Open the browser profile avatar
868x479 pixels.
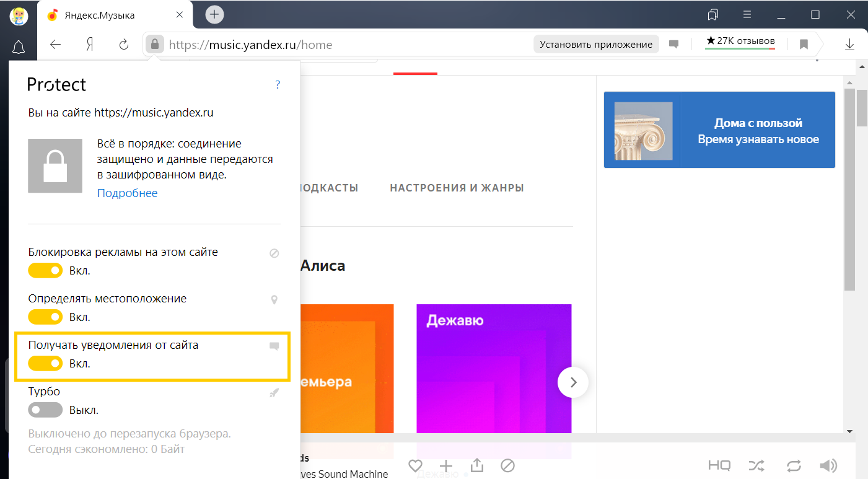[x=19, y=15]
